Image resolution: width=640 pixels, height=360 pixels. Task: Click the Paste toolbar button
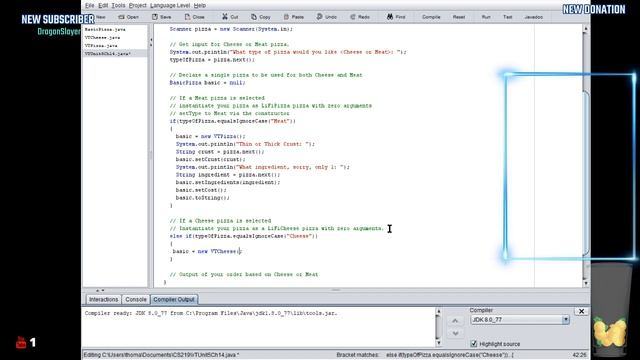pyautogui.click(x=294, y=17)
